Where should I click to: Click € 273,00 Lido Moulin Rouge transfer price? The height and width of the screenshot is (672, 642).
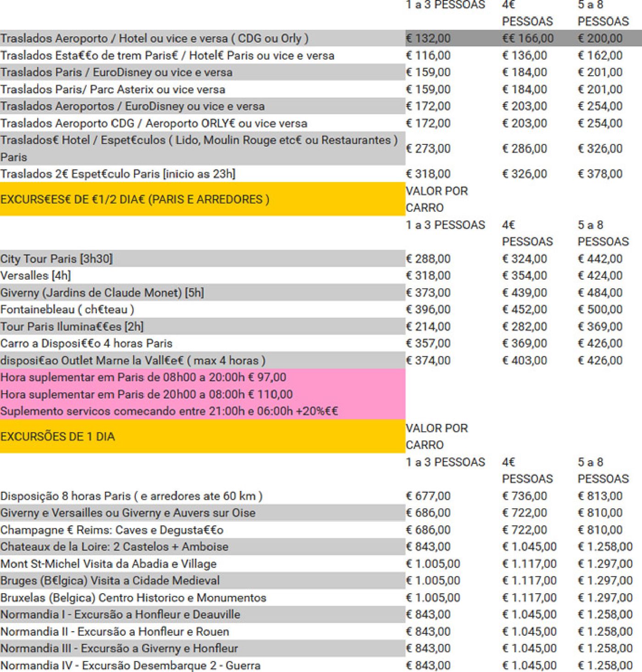click(x=428, y=149)
